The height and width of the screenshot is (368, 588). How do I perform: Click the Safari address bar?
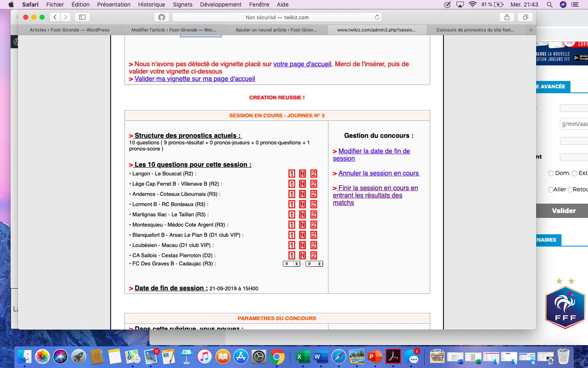pyautogui.click(x=277, y=17)
